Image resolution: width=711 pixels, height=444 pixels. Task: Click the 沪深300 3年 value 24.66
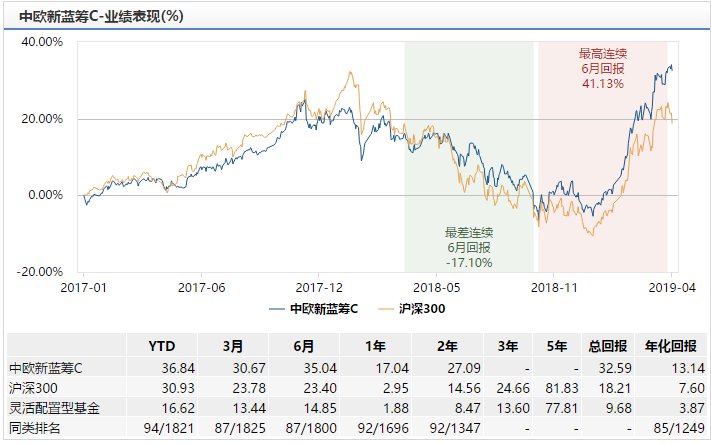tap(513, 388)
